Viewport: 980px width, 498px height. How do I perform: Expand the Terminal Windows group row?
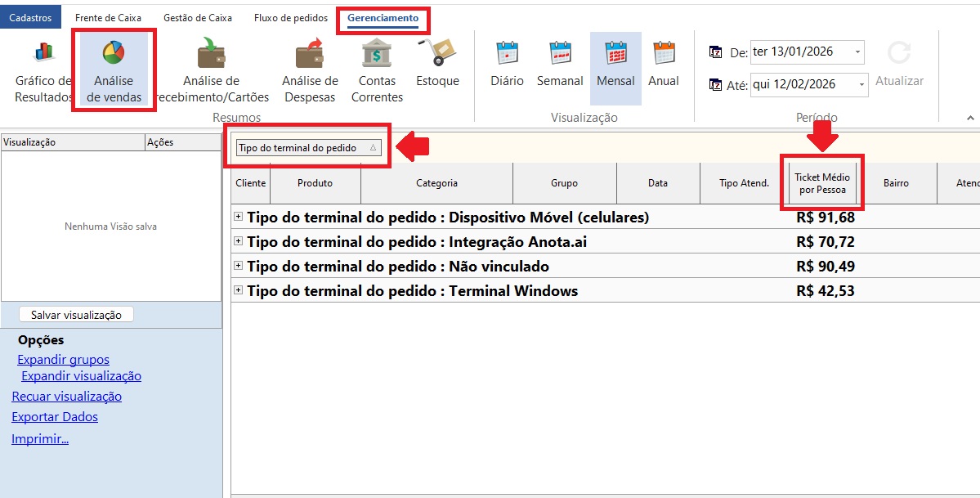click(239, 290)
